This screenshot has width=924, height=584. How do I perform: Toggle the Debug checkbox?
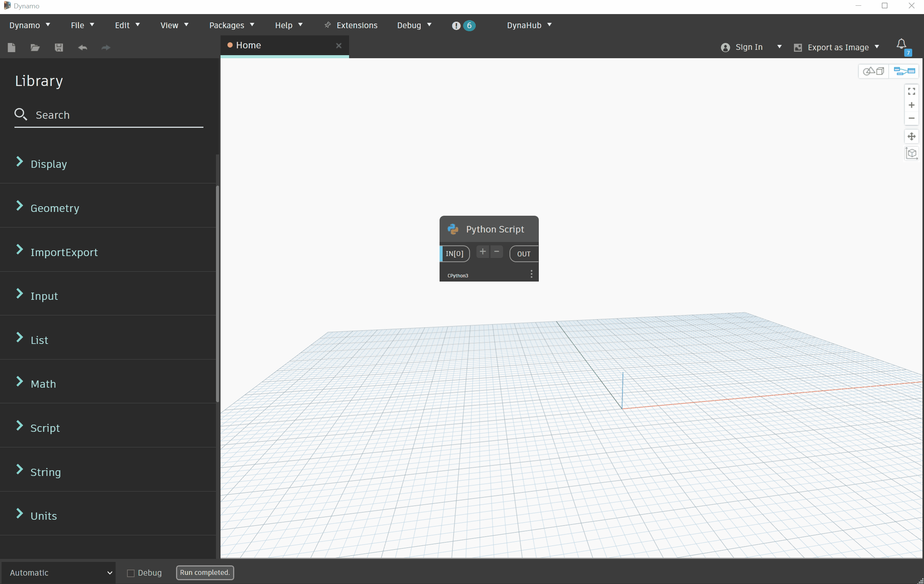click(130, 573)
